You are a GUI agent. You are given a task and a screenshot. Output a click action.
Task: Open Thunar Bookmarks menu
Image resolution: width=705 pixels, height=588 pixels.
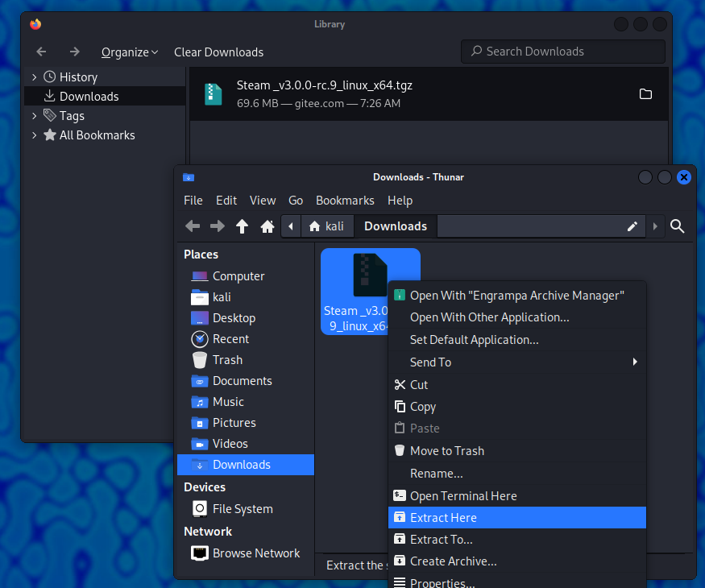click(x=345, y=201)
